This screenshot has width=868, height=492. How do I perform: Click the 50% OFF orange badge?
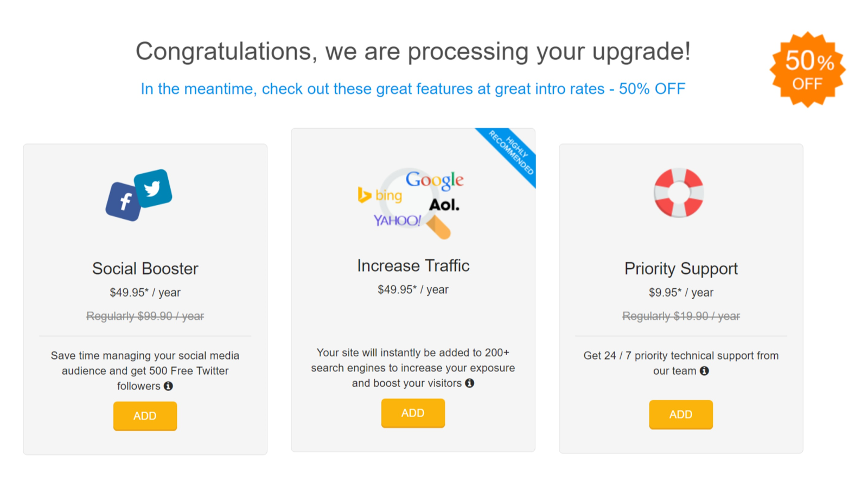[808, 70]
